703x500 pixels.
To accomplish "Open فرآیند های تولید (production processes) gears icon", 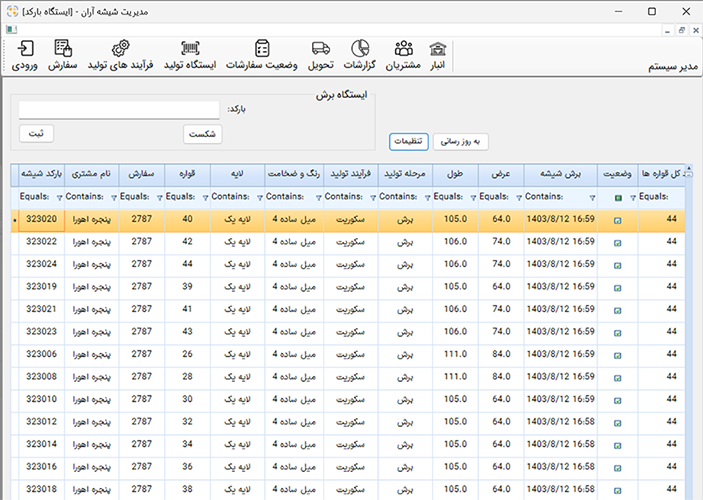I will point(120,56).
